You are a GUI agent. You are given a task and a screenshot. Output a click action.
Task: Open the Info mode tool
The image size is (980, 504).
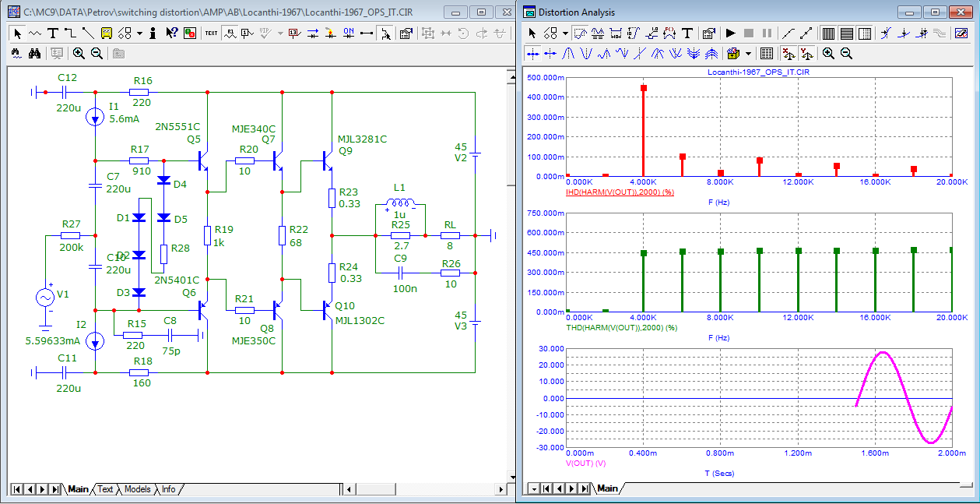(153, 33)
